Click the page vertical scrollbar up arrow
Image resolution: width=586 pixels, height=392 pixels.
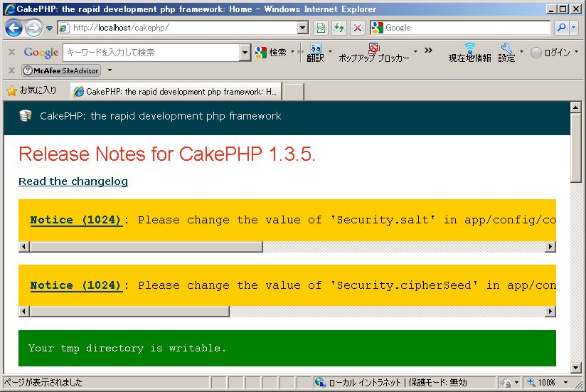tap(576, 107)
